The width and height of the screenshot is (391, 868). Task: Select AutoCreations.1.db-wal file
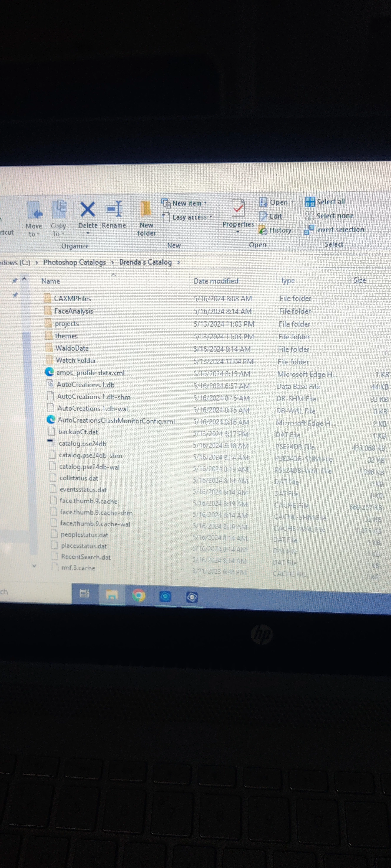pyautogui.click(x=93, y=408)
